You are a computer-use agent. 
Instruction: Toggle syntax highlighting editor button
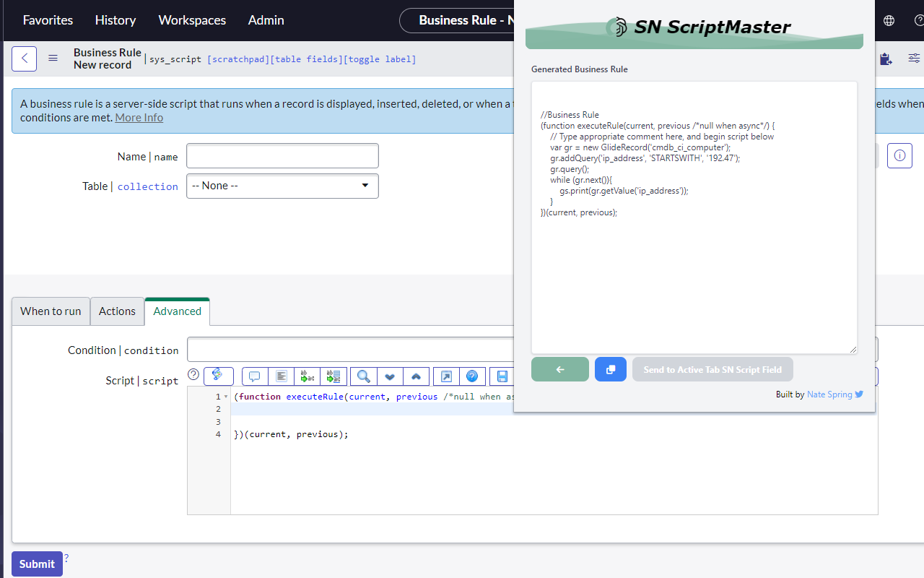pos(219,376)
